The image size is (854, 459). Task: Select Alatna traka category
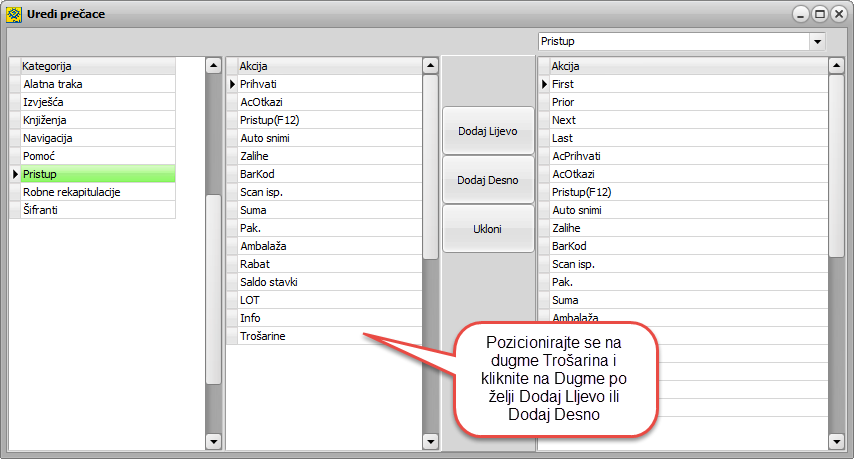[97, 84]
